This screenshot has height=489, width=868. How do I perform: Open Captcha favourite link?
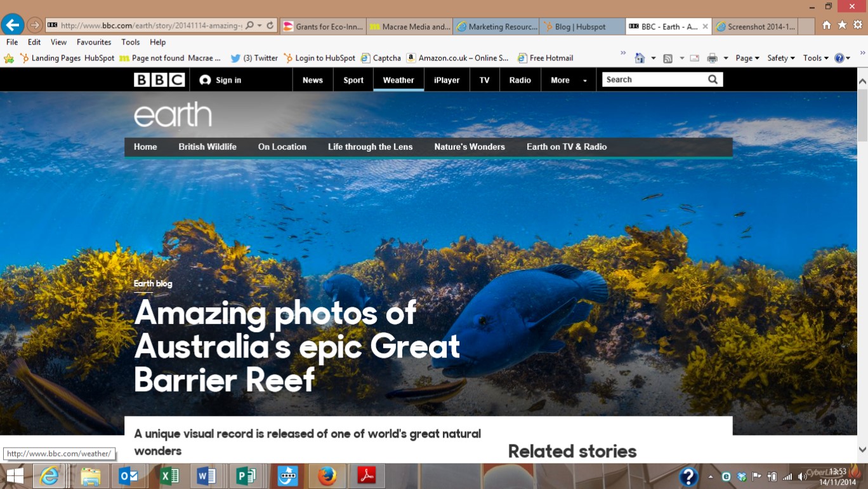381,58
